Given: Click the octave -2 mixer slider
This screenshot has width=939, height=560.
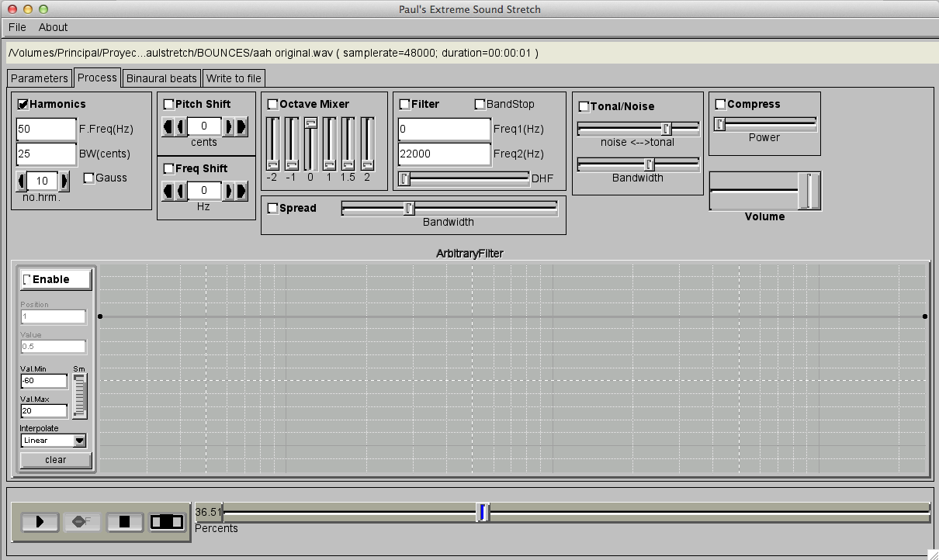Looking at the screenshot, I should (x=272, y=143).
